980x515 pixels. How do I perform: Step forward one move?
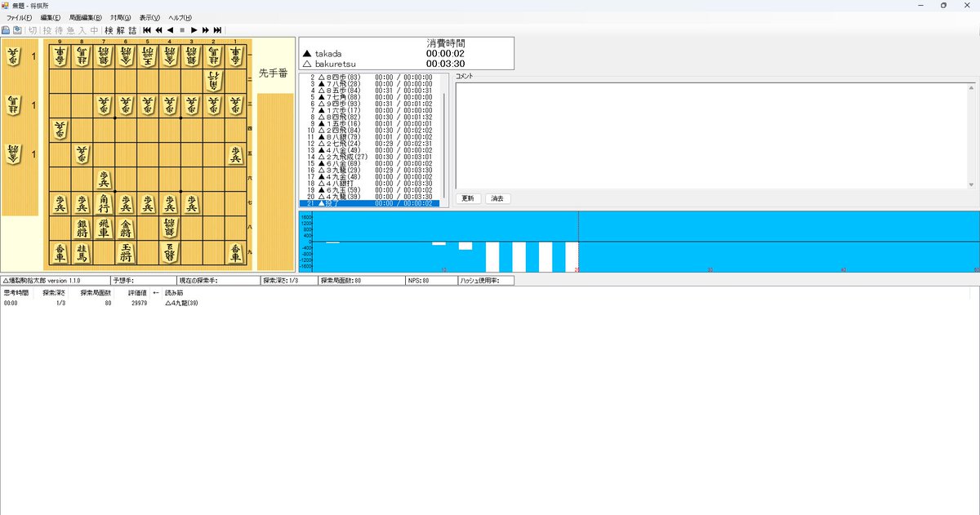pos(194,30)
